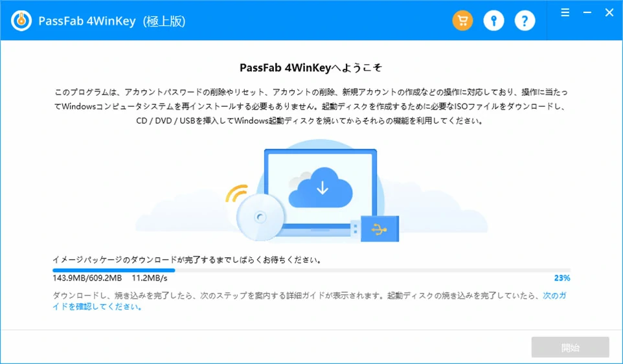Open the shopping cart purchase icon
623x364 pixels.
462,20
